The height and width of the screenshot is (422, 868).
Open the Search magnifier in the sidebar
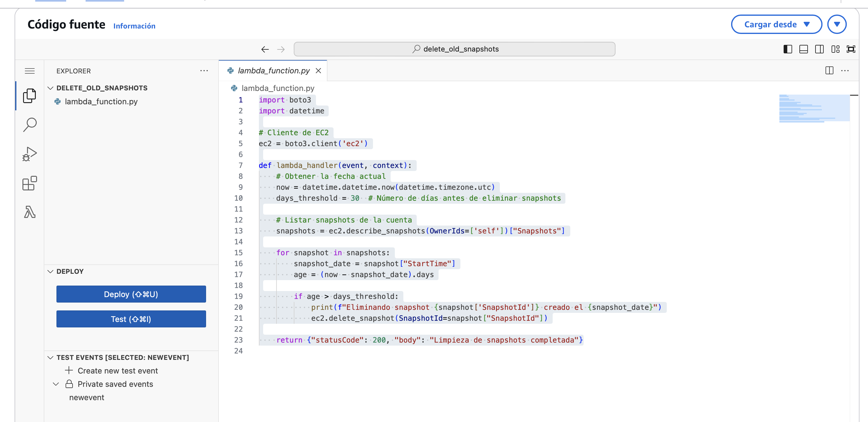tap(30, 125)
